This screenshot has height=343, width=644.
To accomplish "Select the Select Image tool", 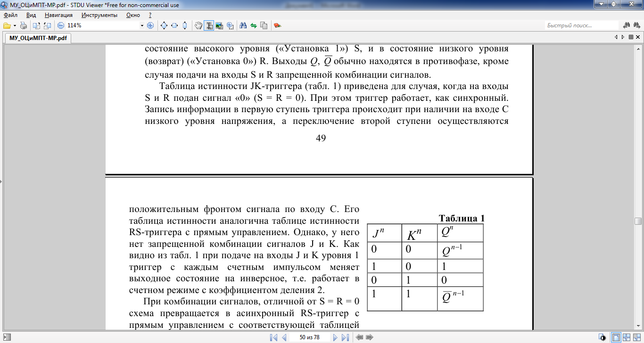I will (x=219, y=25).
